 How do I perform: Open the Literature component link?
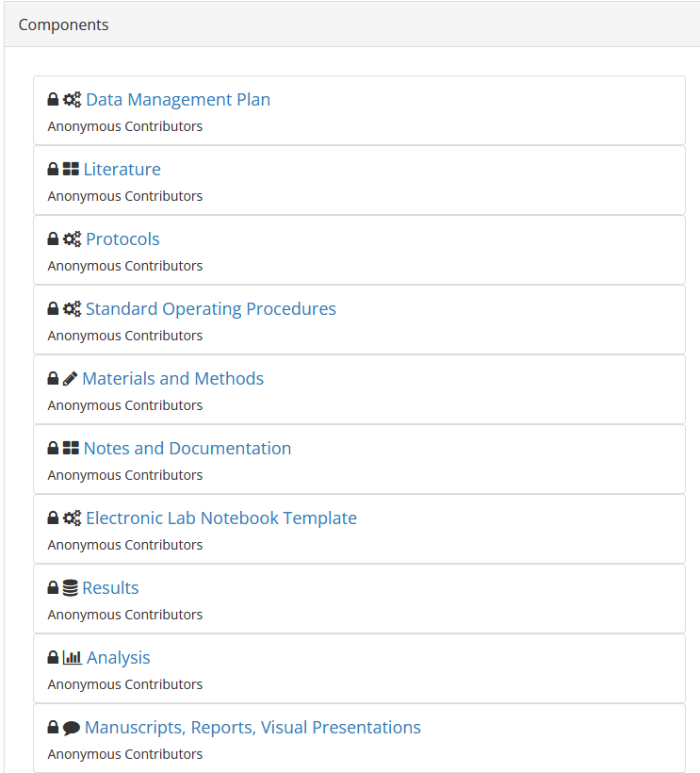(x=122, y=169)
